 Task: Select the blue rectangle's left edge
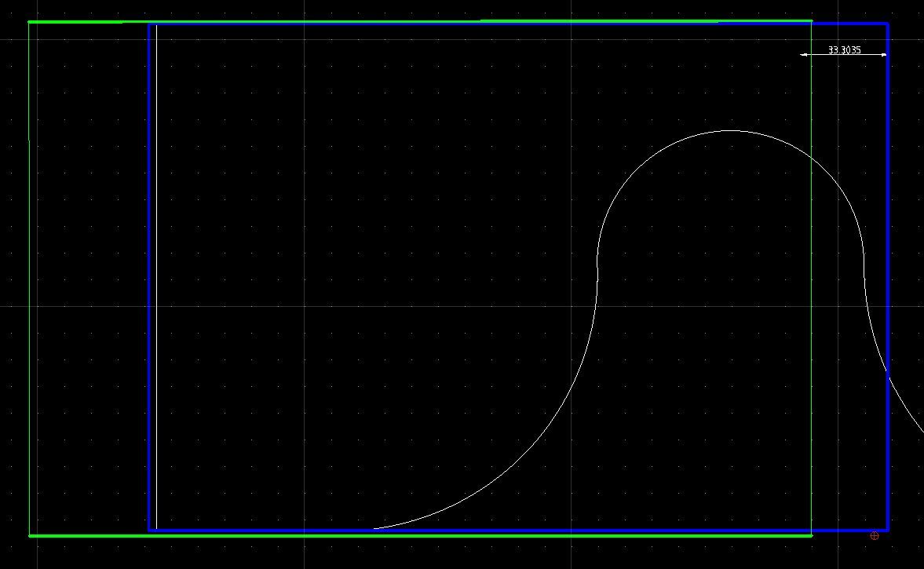tap(149, 275)
